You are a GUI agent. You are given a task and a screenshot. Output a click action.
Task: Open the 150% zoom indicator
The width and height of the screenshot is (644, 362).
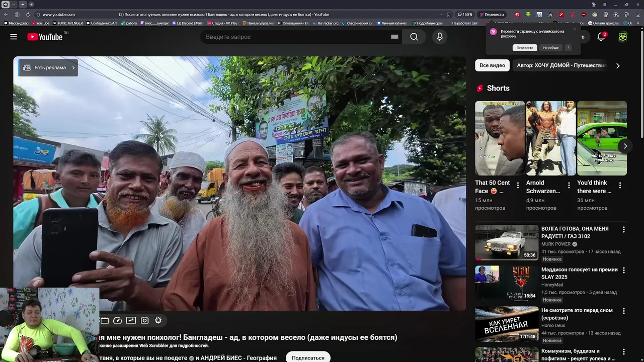[x=465, y=15]
